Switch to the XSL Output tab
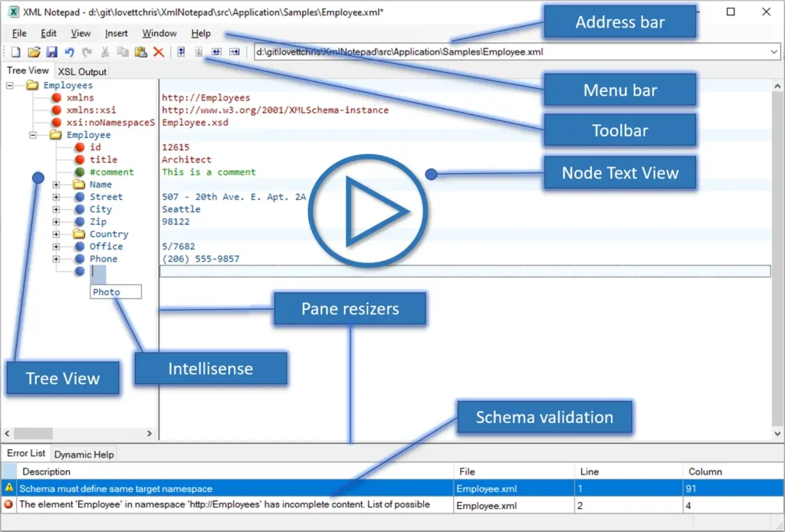 tap(81, 71)
